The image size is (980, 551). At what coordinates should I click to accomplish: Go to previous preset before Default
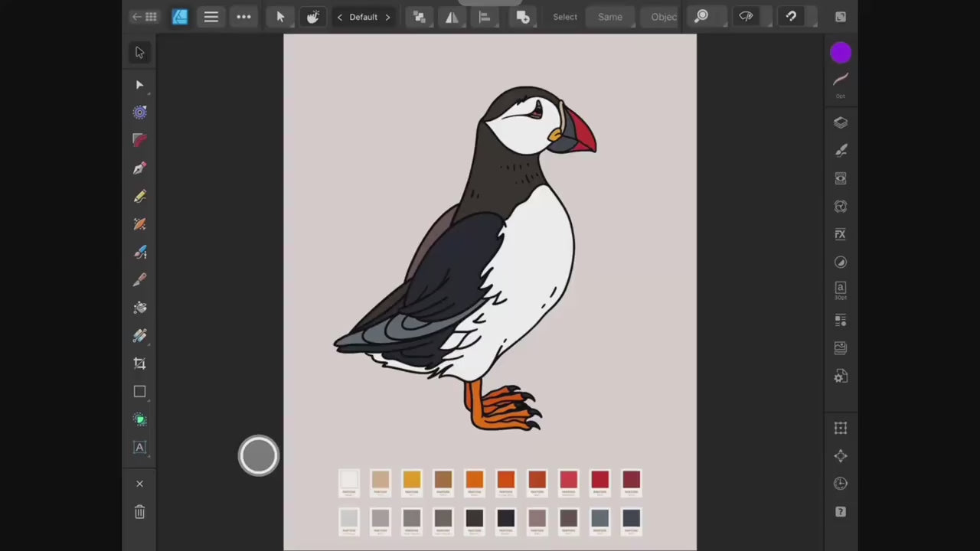[x=340, y=17]
